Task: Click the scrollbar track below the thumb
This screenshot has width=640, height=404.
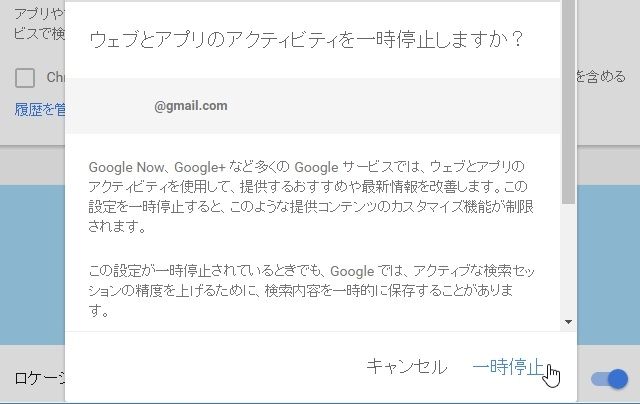Action: [x=568, y=259]
